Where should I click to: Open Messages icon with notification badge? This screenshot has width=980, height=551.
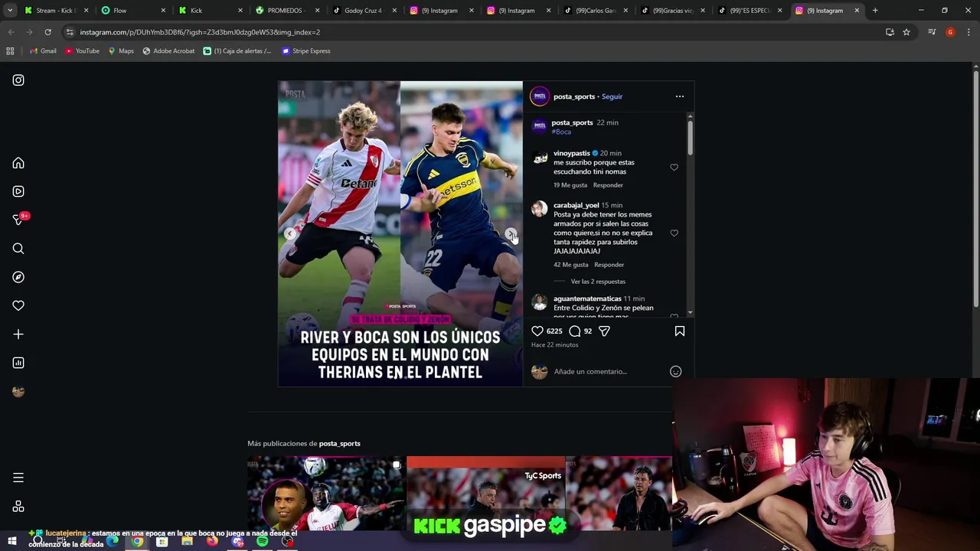pos(18,220)
